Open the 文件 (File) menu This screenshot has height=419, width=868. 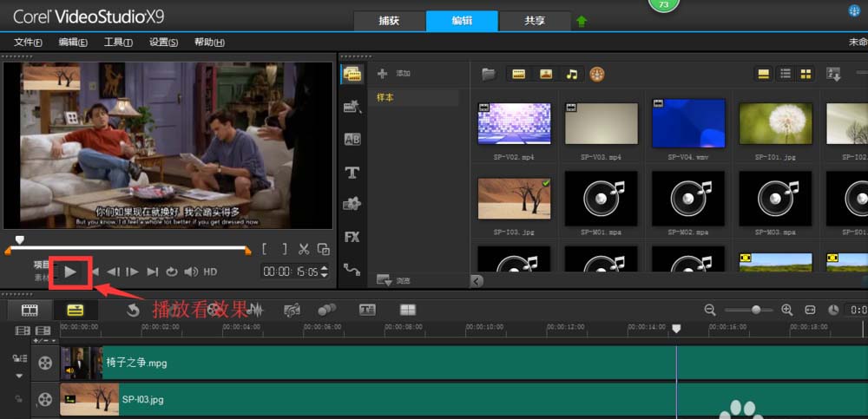coord(29,43)
